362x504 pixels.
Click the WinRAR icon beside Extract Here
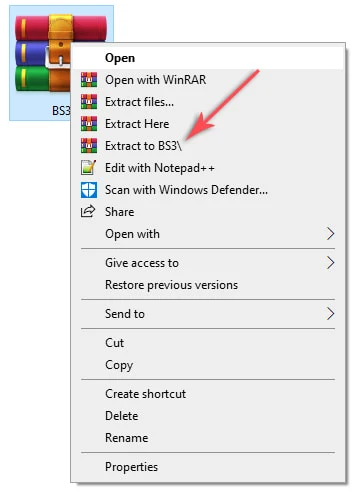(89, 124)
